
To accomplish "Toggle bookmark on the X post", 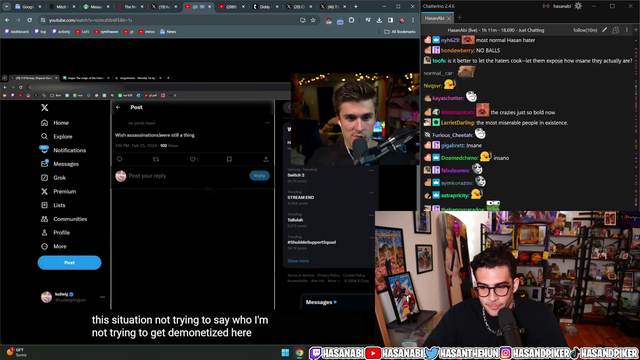I will tap(229, 159).
